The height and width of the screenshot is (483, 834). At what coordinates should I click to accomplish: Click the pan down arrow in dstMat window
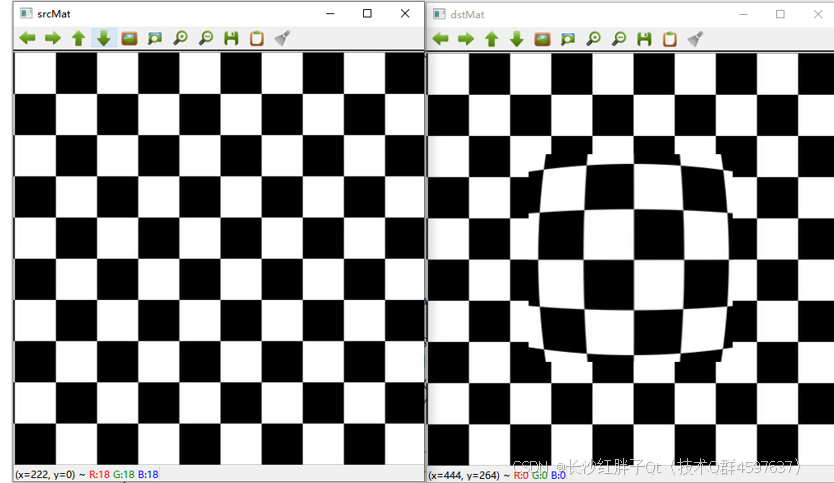(x=517, y=38)
